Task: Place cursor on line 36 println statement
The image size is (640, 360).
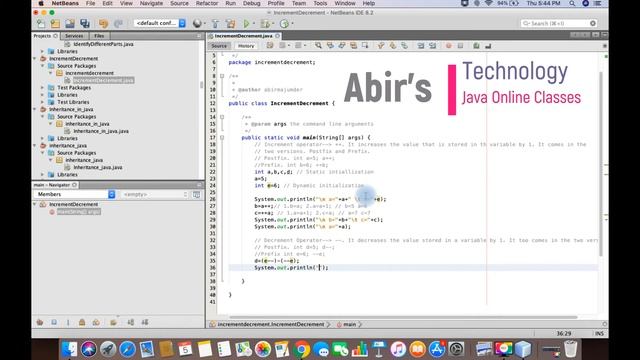Action: (x=291, y=268)
